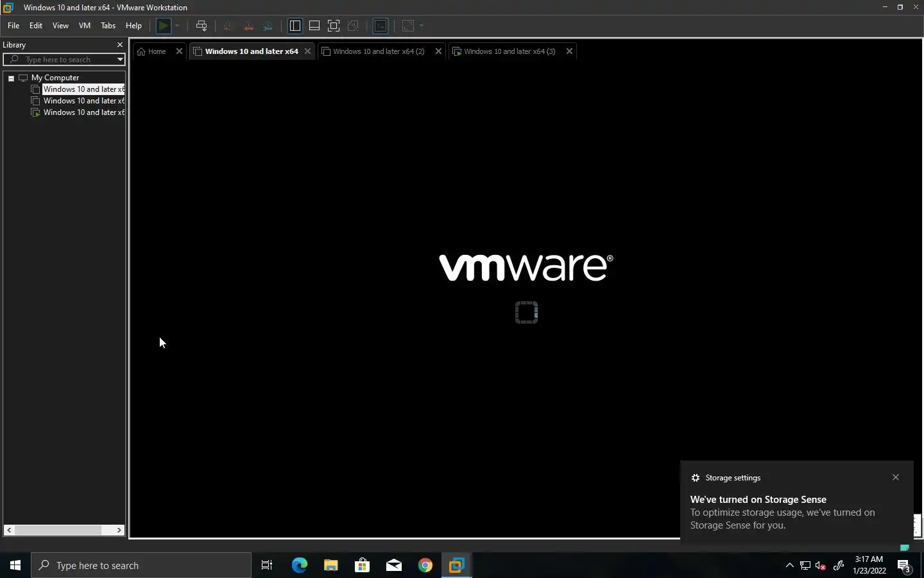Power on the virtual machine with green play button
The width and height of the screenshot is (924, 578).
(164, 26)
